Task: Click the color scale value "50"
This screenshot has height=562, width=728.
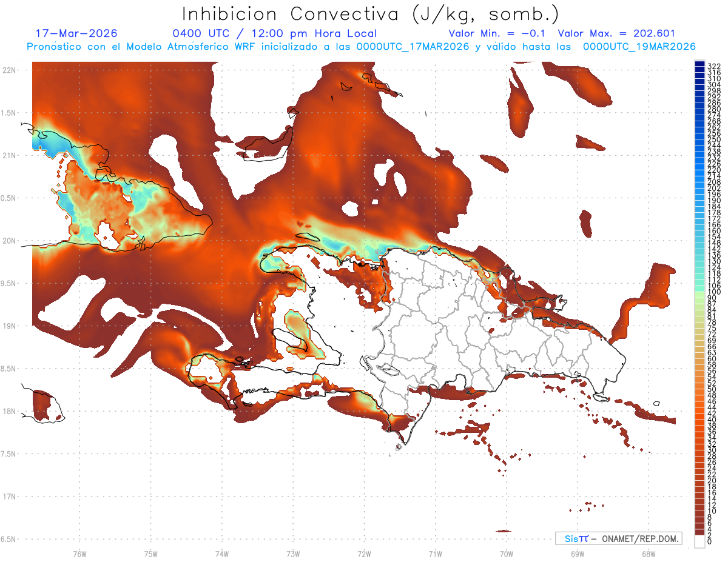Action: point(712,389)
